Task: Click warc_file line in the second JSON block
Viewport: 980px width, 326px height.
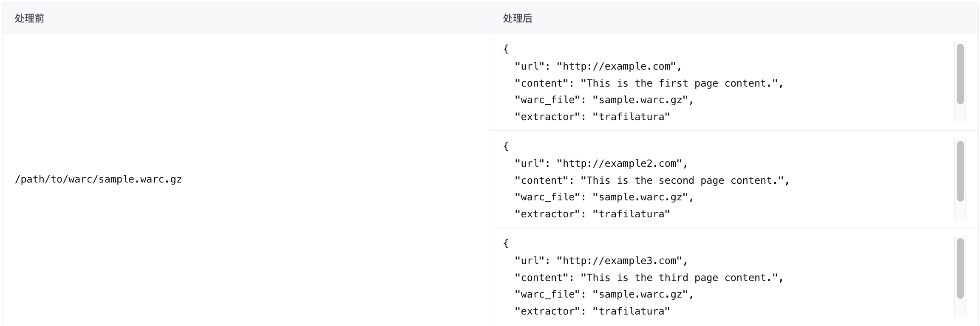Action: (x=604, y=197)
